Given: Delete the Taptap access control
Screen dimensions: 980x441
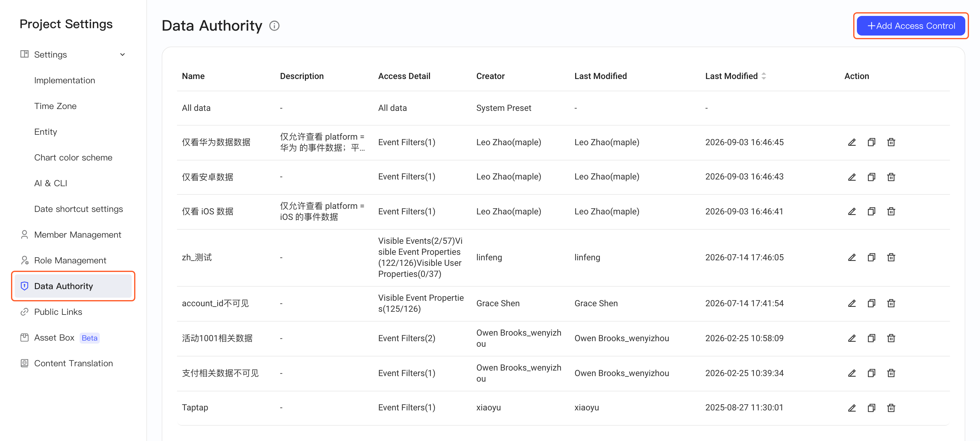Looking at the screenshot, I should tap(891, 408).
